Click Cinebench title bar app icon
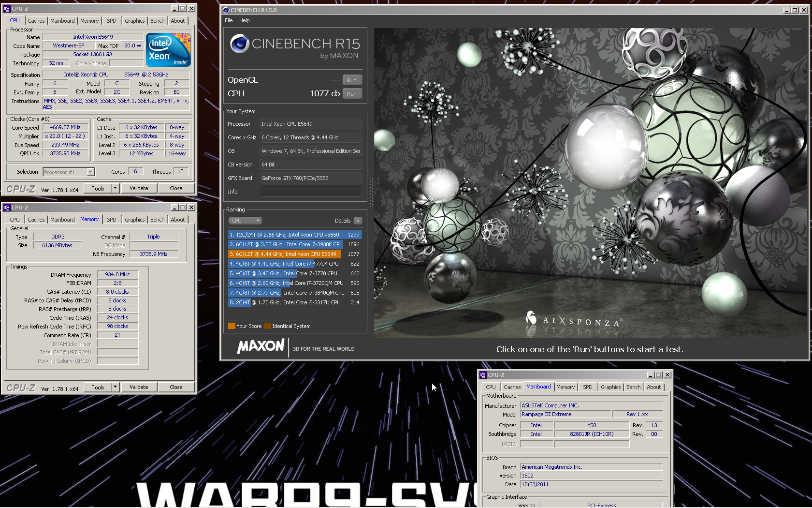The height and width of the screenshot is (508, 812). [x=226, y=10]
